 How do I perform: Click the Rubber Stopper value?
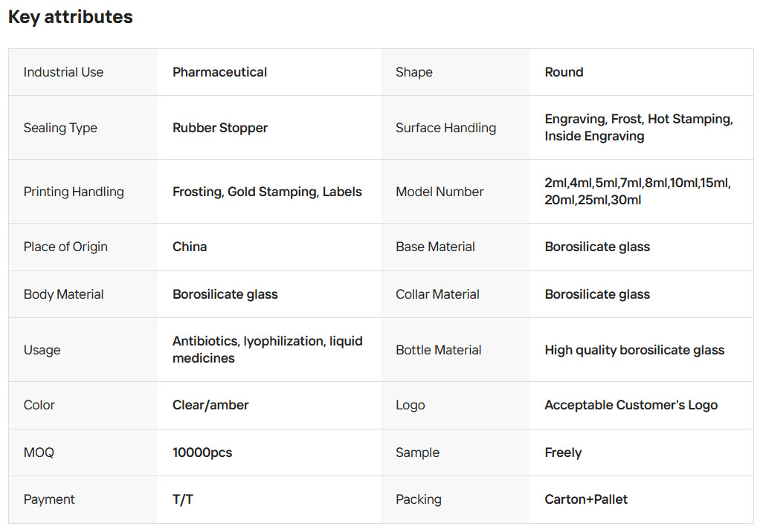pyautogui.click(x=219, y=128)
